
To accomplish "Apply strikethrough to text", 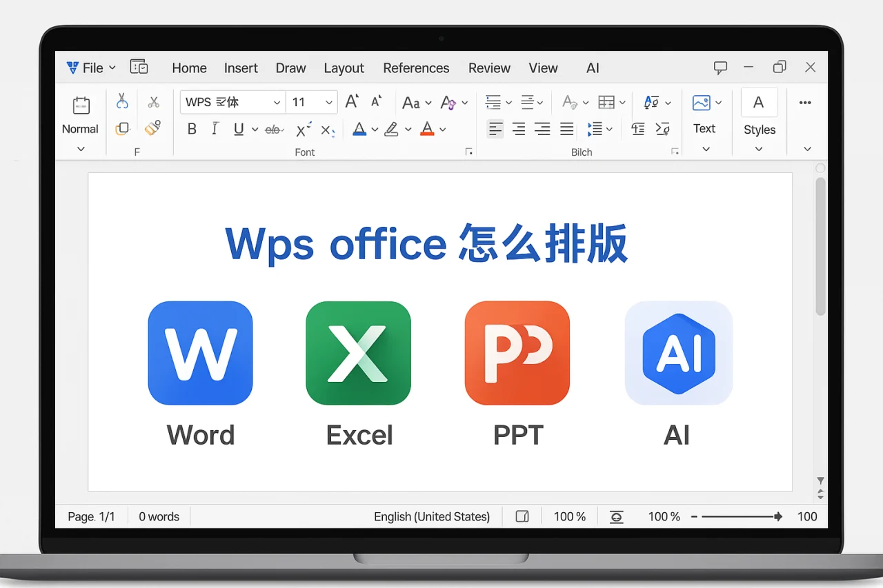I will pyautogui.click(x=274, y=130).
